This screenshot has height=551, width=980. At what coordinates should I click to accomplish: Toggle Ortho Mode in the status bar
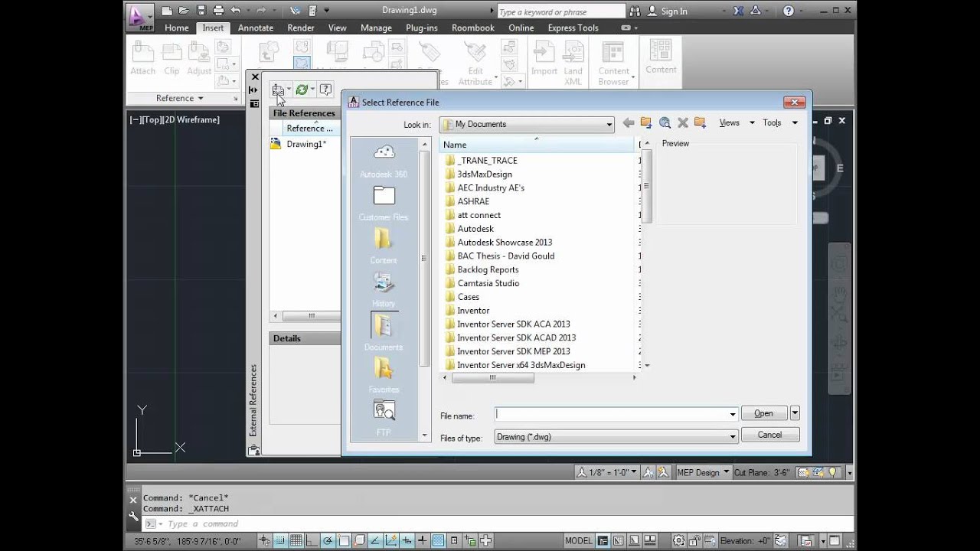[x=312, y=540]
